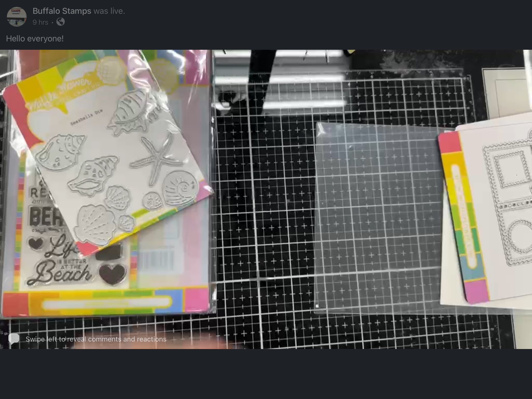Screen dimensions: 532x399
Task: Open the Buffalo Stamps profile avatar
Action: [17, 17]
